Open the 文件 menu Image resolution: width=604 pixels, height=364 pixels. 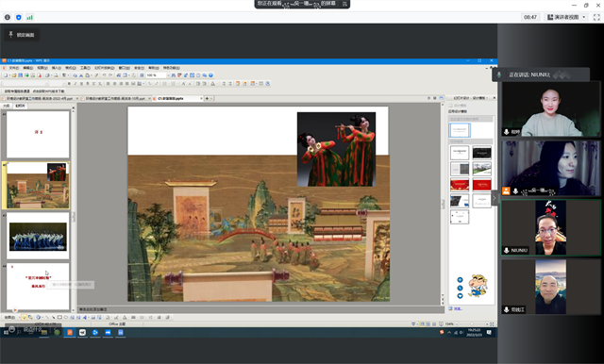tap(14, 68)
